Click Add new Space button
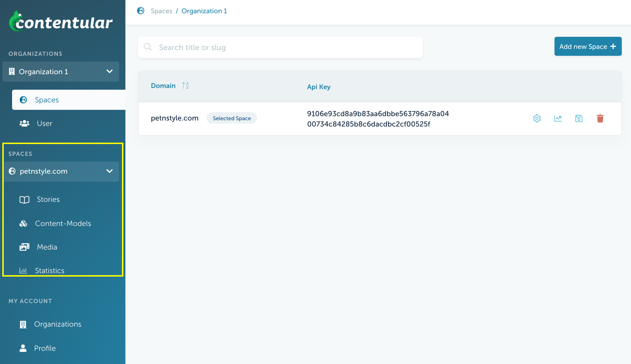The image size is (631, 364). pyautogui.click(x=588, y=46)
